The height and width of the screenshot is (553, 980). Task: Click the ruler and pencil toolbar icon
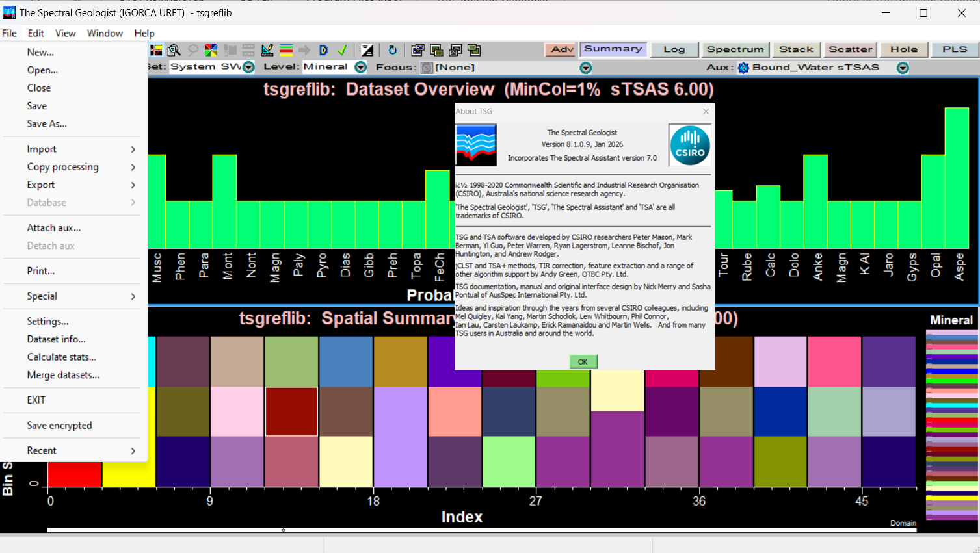pyautogui.click(x=267, y=50)
